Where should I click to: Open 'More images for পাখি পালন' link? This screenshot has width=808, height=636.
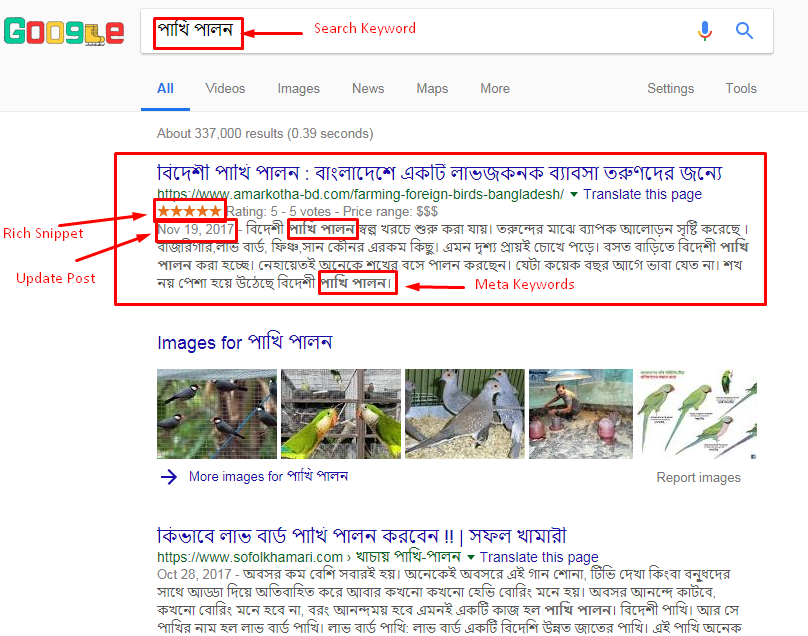tap(268, 476)
